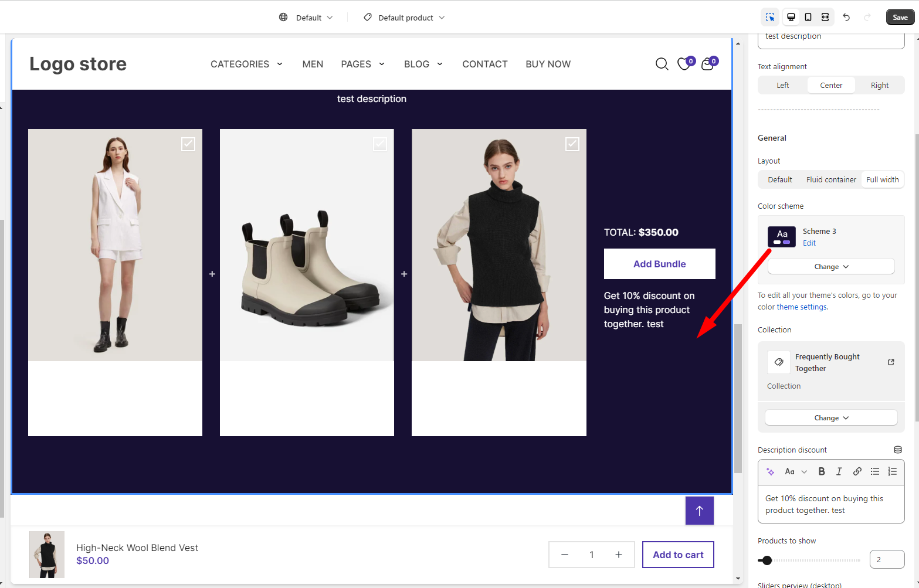
Task: Decrease quantity with the minus icon
Action: click(x=565, y=555)
